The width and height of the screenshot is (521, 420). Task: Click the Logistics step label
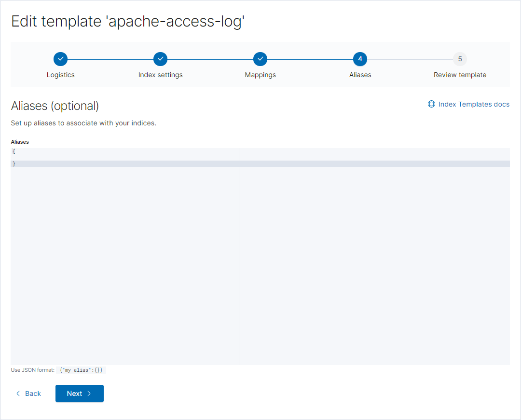[60, 75]
